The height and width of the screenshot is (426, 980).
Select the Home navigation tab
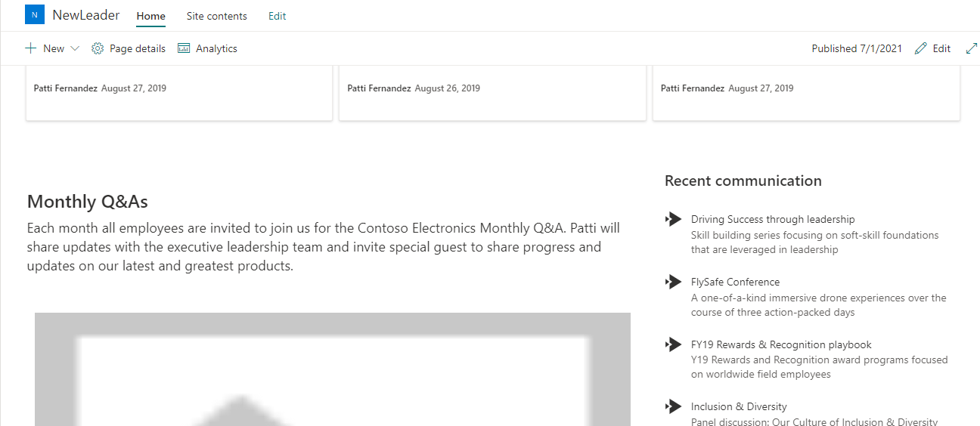[x=151, y=16]
